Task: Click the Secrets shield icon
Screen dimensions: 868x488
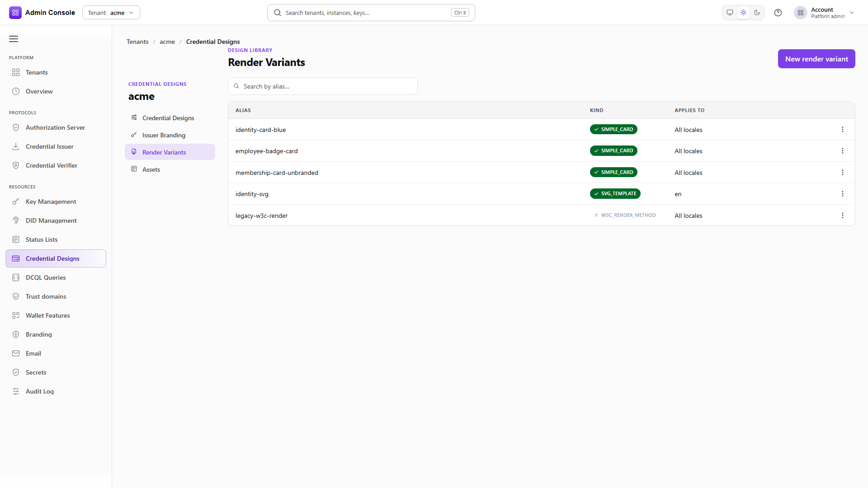Action: click(16, 372)
